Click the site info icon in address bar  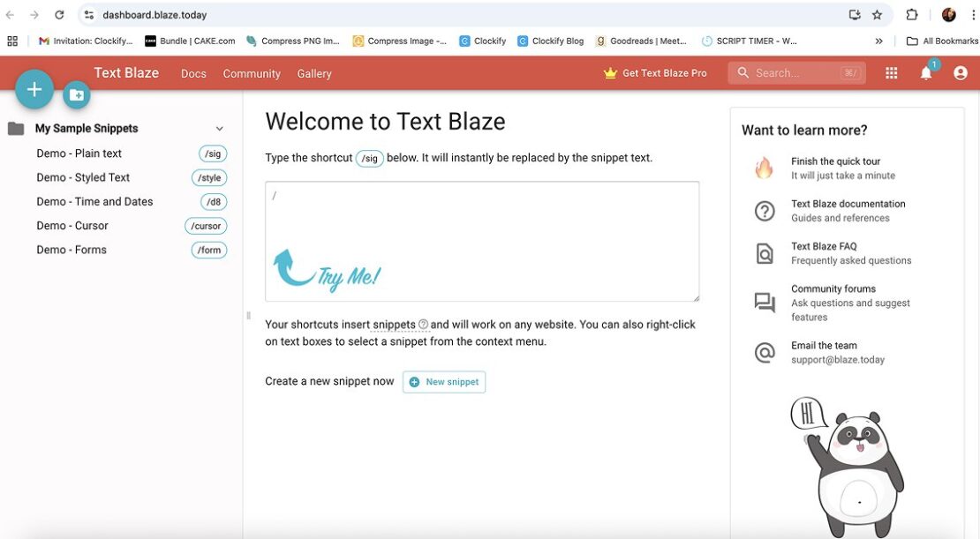click(x=89, y=14)
